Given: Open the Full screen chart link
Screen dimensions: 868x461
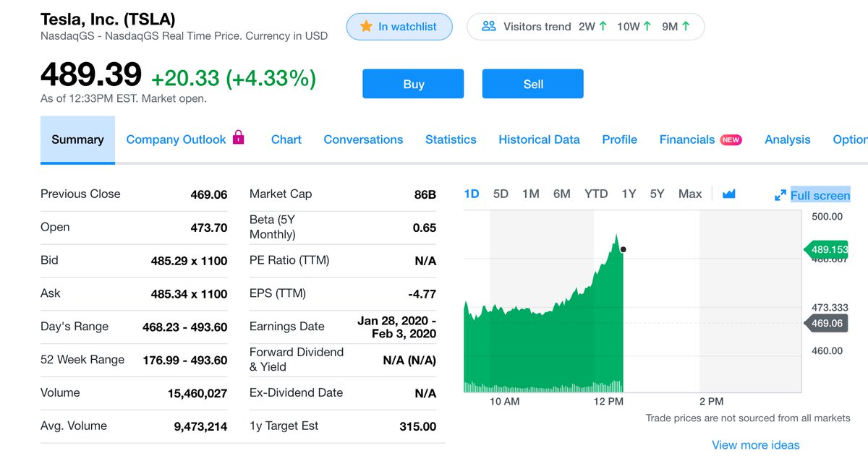Looking at the screenshot, I should point(820,195).
